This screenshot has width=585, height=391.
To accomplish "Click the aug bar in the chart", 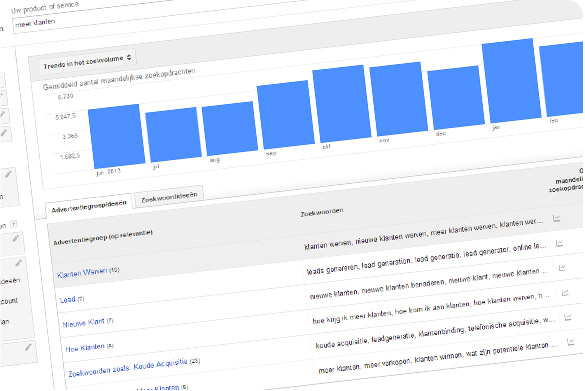I will 230,129.
